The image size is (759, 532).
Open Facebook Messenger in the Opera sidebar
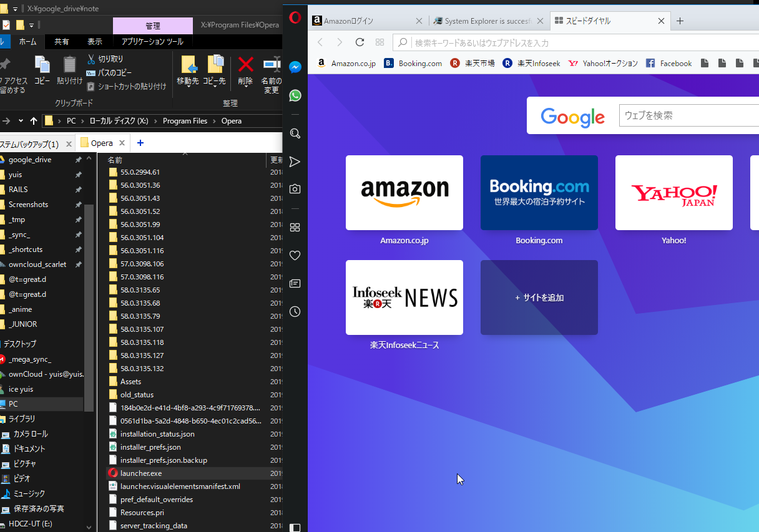tap(295, 67)
